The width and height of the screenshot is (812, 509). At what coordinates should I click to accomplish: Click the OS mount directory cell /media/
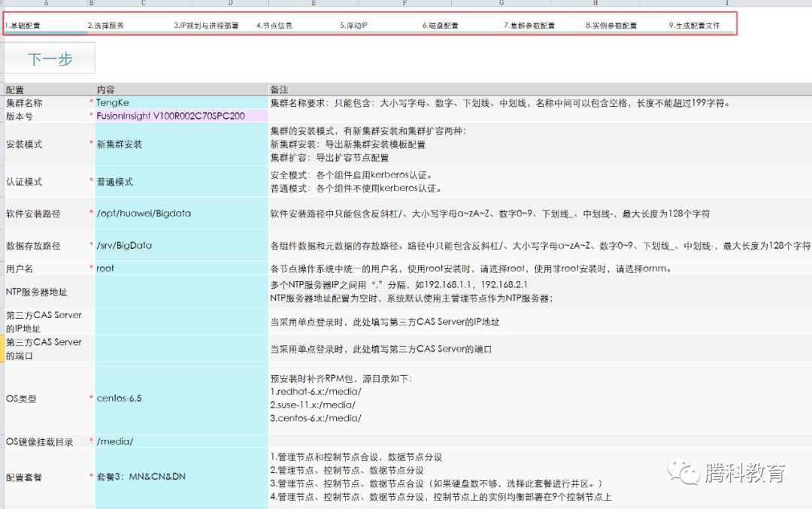(181, 441)
